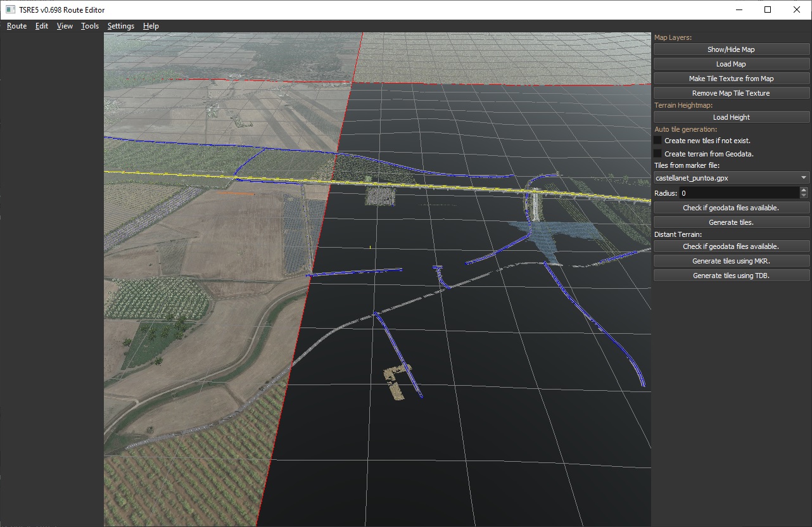Enable Create new tiles if not exist
The image size is (812, 527).
[658, 141]
